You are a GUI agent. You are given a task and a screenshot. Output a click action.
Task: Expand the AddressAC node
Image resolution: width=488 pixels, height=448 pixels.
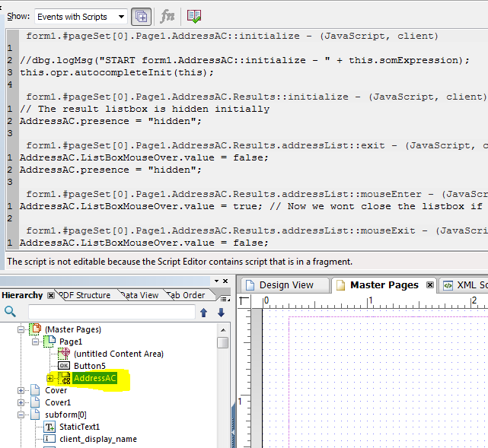[50, 378]
